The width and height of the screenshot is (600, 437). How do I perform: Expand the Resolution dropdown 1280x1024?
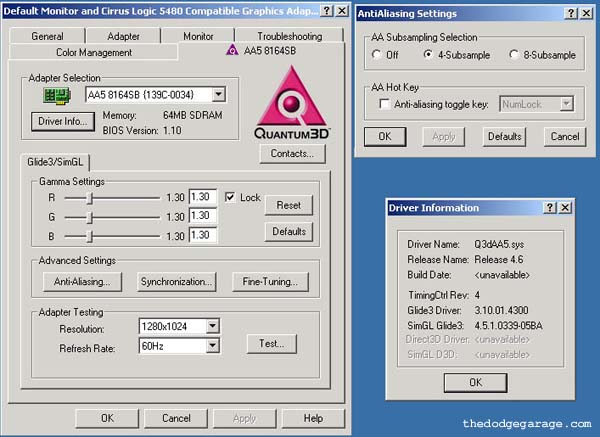[x=212, y=326]
